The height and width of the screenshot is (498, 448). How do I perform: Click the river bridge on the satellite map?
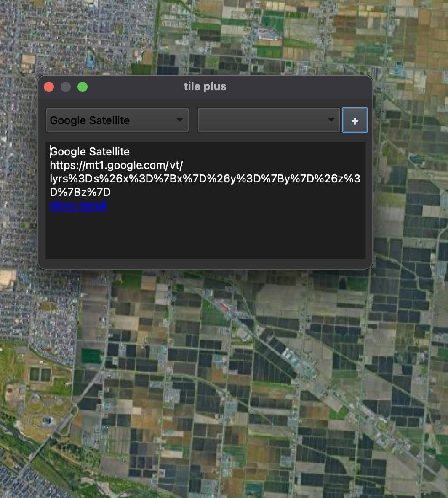[37, 456]
